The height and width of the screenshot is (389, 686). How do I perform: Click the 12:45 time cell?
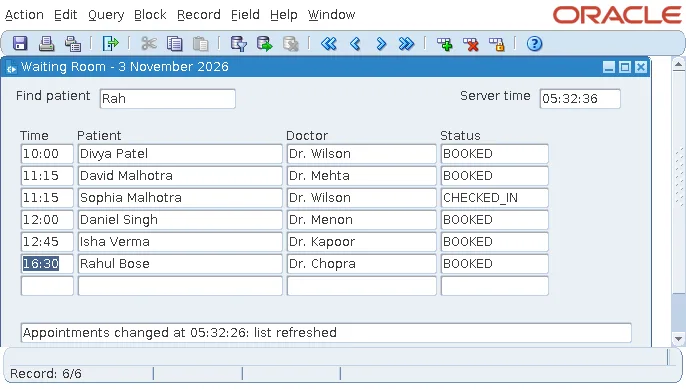coord(47,242)
